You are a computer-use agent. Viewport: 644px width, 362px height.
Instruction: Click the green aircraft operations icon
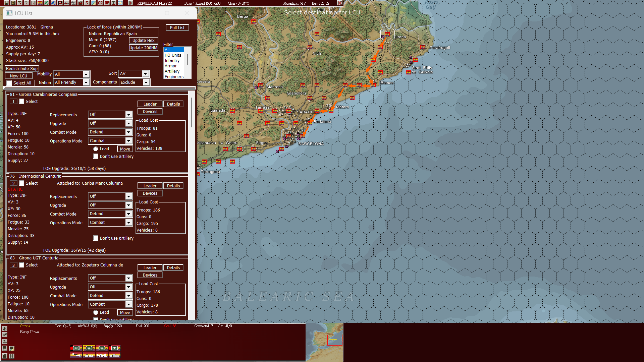click(46, 3)
